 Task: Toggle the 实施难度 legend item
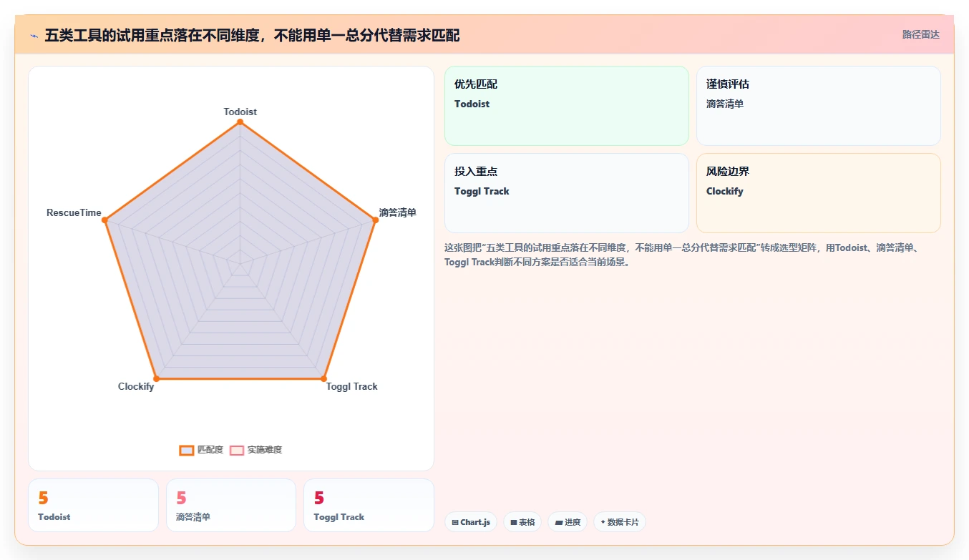255,450
